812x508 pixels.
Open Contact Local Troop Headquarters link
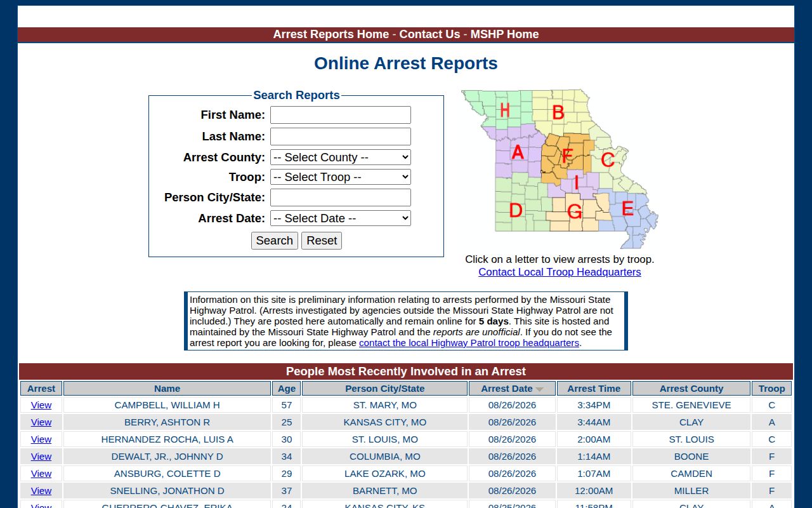tap(560, 272)
